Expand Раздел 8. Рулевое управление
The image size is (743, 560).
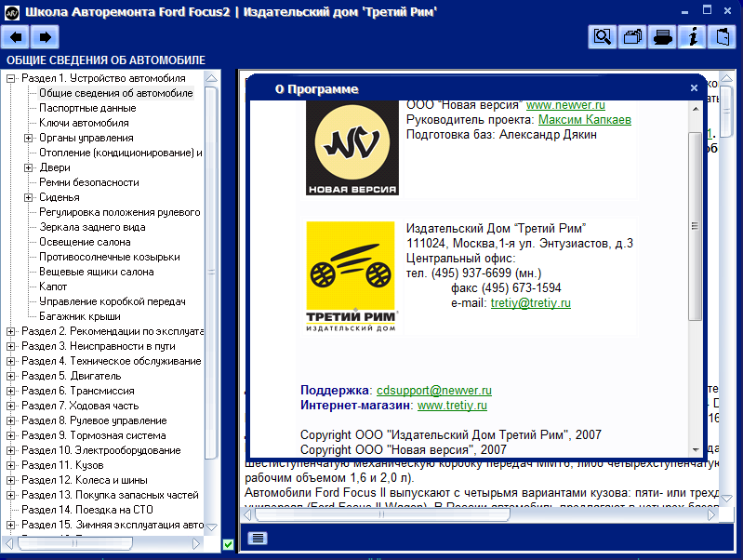tap(10, 420)
